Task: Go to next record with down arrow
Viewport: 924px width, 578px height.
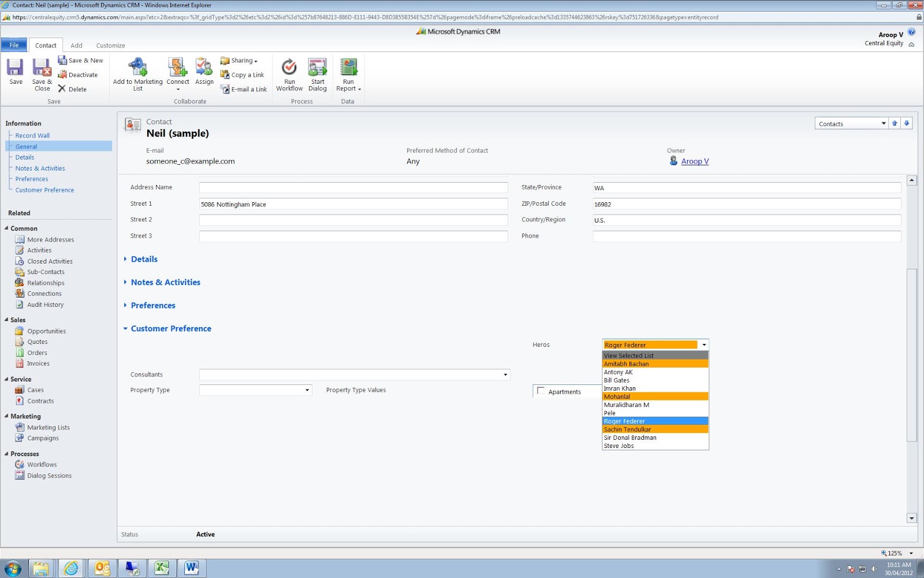Action: click(907, 123)
